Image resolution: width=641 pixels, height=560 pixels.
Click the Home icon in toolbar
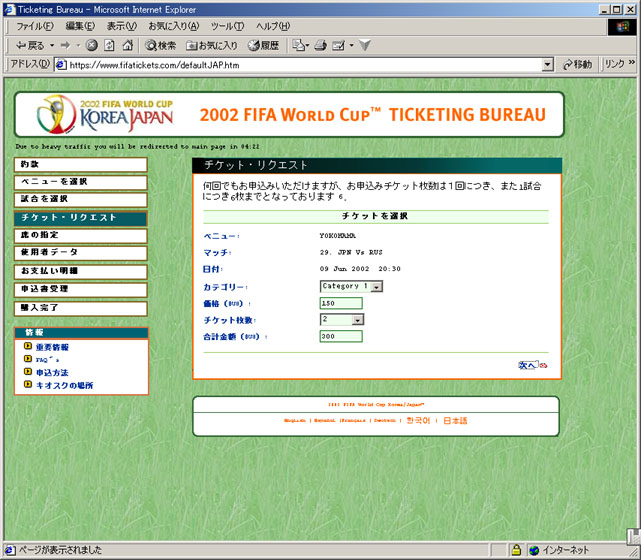(128, 45)
